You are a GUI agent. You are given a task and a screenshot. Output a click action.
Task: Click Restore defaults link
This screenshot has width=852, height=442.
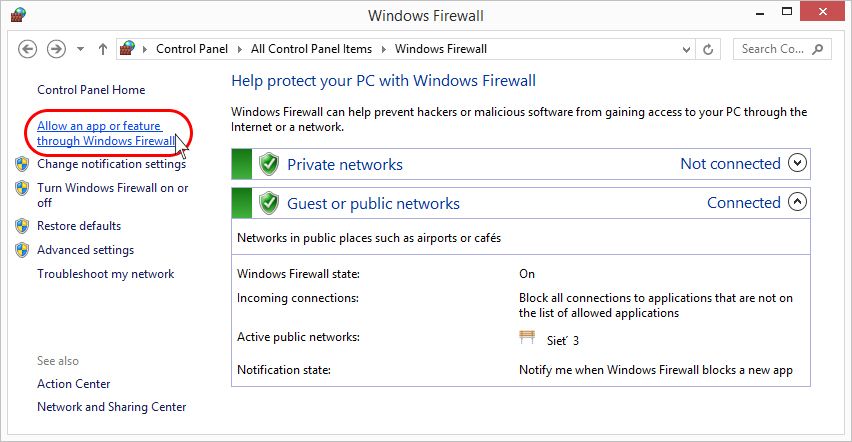coord(79,226)
